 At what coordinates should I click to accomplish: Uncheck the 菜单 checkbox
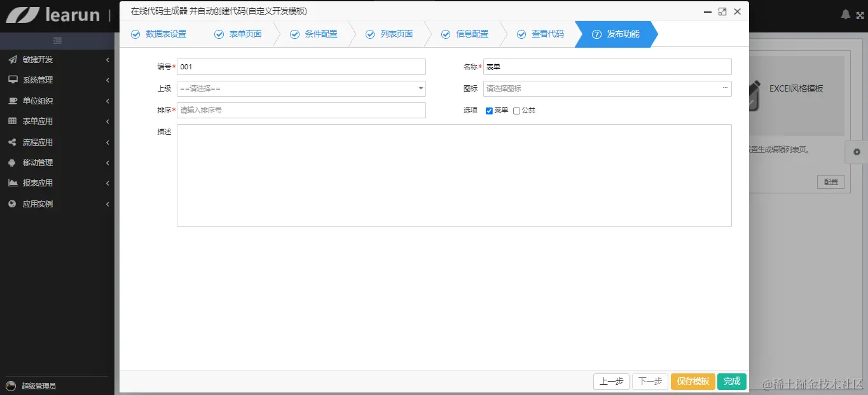point(488,110)
